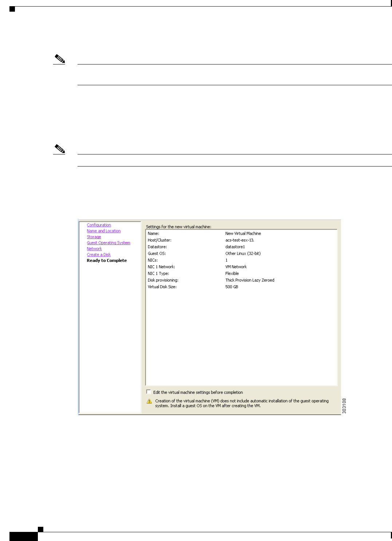Viewport: 392px width, 541px height.
Task: Click the first note pencil icon
Action: coord(60,59)
